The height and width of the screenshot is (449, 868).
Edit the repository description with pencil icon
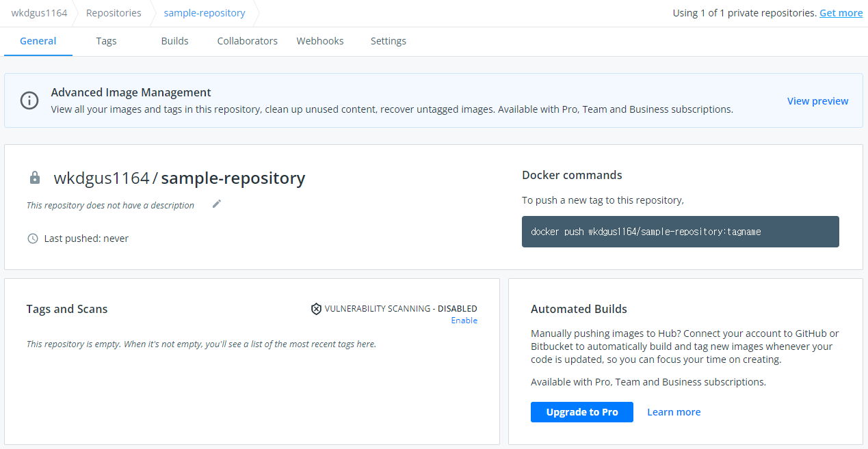tap(217, 204)
